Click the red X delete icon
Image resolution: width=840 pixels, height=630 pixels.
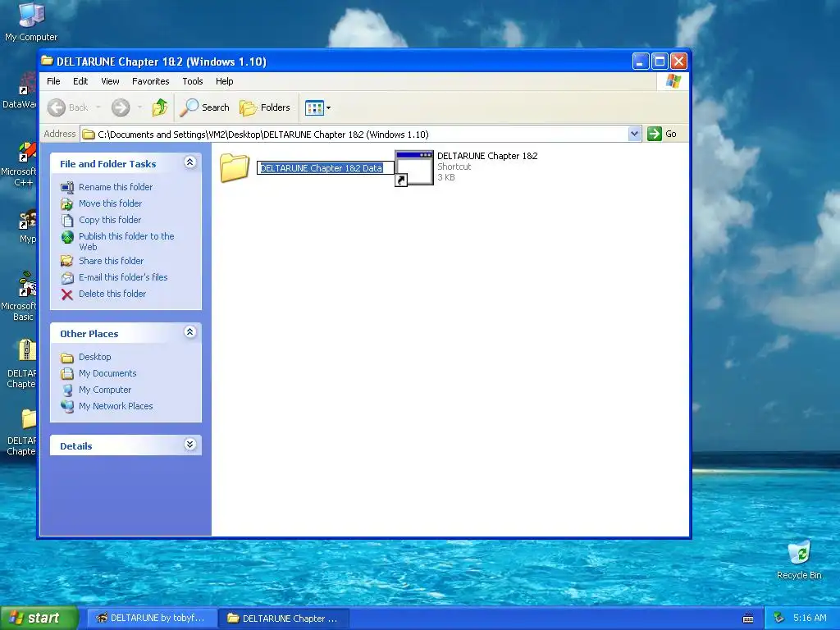click(x=67, y=294)
